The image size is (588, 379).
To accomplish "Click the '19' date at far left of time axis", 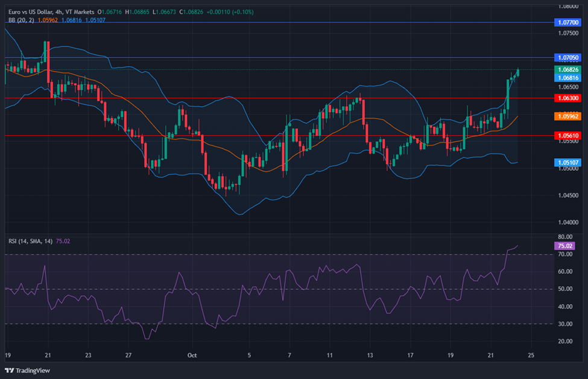I will click(x=7, y=355).
